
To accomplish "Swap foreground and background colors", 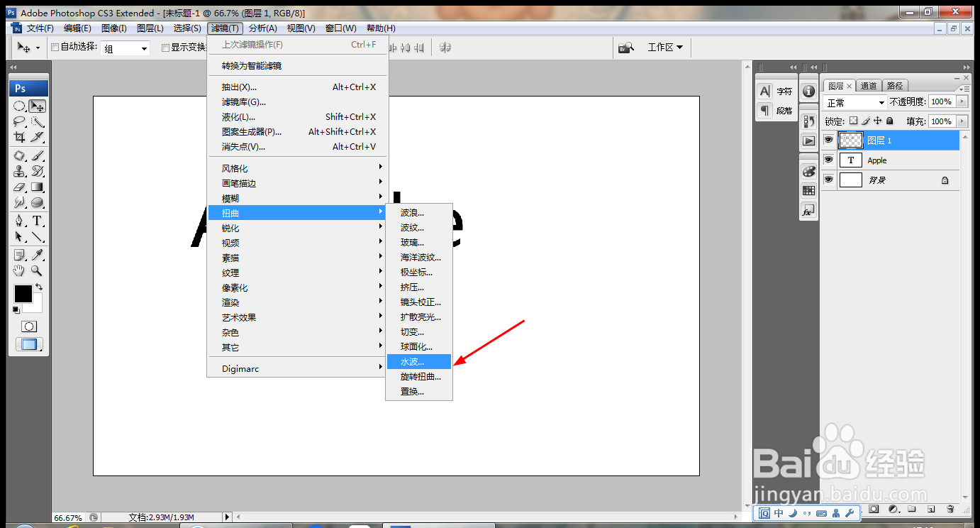I will [39, 287].
